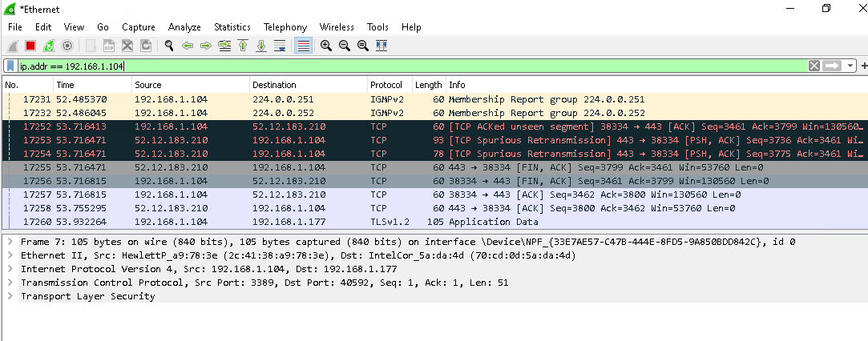
Task: Select packet 17257 ACK Seq=3462 row
Action: tap(434, 195)
